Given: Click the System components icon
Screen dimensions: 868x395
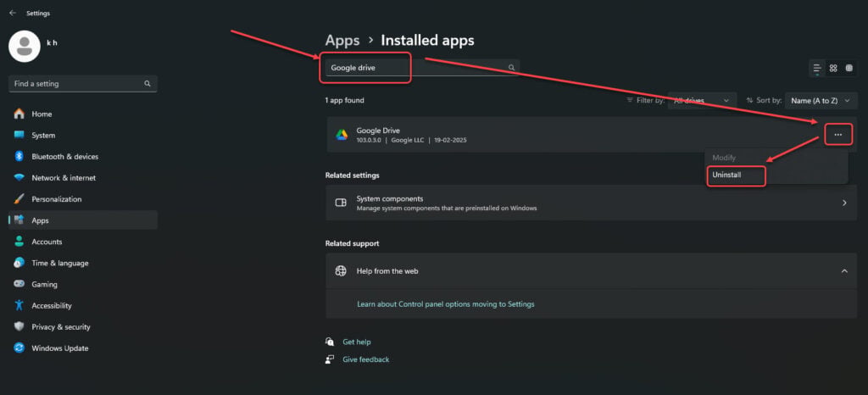Looking at the screenshot, I should (341, 203).
